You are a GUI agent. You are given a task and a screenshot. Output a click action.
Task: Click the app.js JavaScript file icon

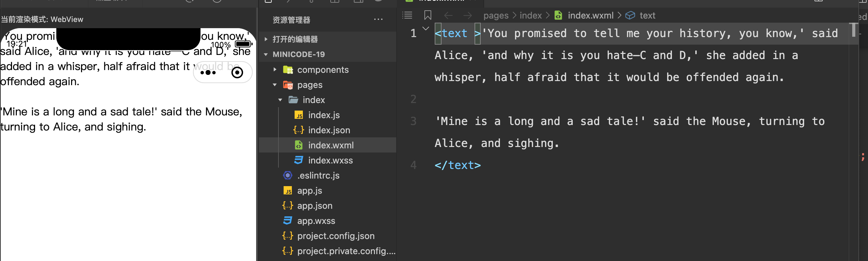click(288, 191)
